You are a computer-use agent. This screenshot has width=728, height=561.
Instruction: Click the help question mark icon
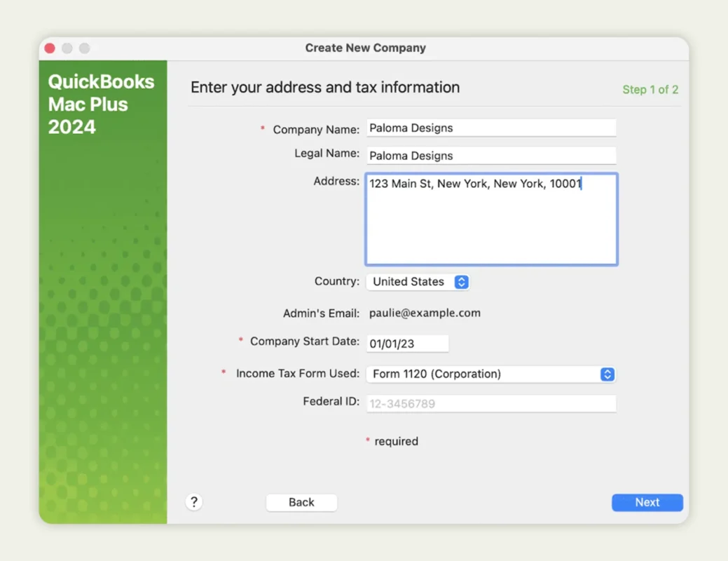tap(194, 502)
